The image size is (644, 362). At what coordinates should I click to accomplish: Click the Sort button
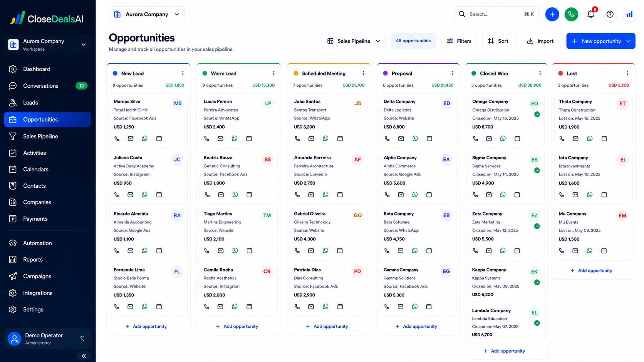pyautogui.click(x=499, y=41)
